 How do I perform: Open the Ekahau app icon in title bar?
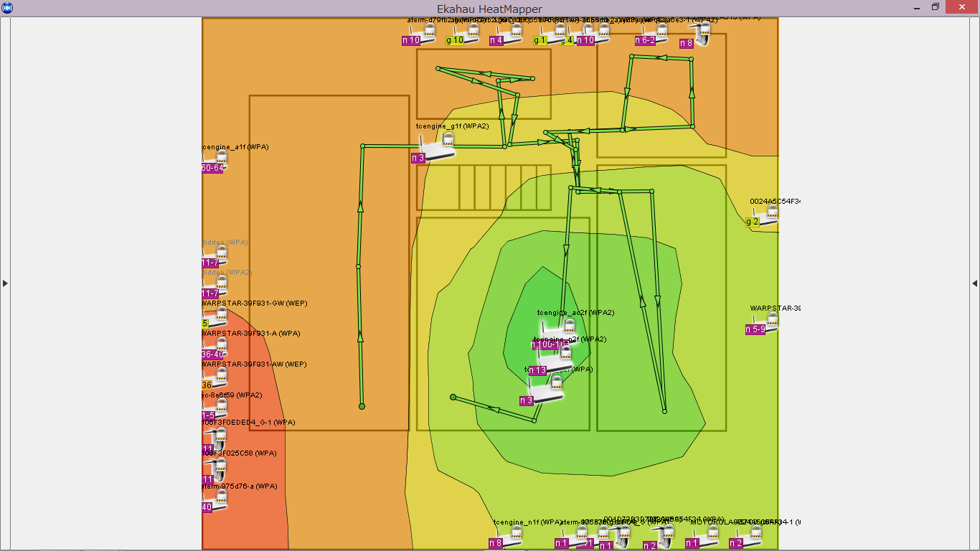pyautogui.click(x=7, y=7)
